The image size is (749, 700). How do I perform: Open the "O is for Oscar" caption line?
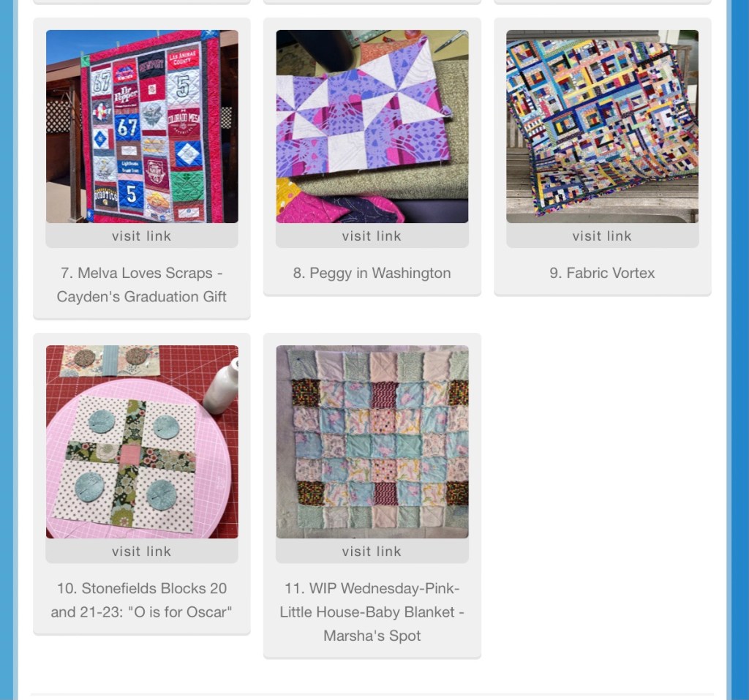pyautogui.click(x=141, y=612)
